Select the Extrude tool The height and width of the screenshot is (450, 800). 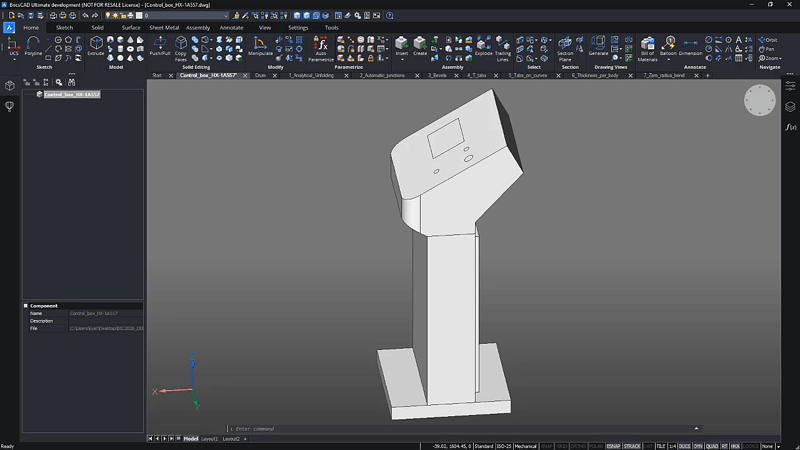point(96,45)
